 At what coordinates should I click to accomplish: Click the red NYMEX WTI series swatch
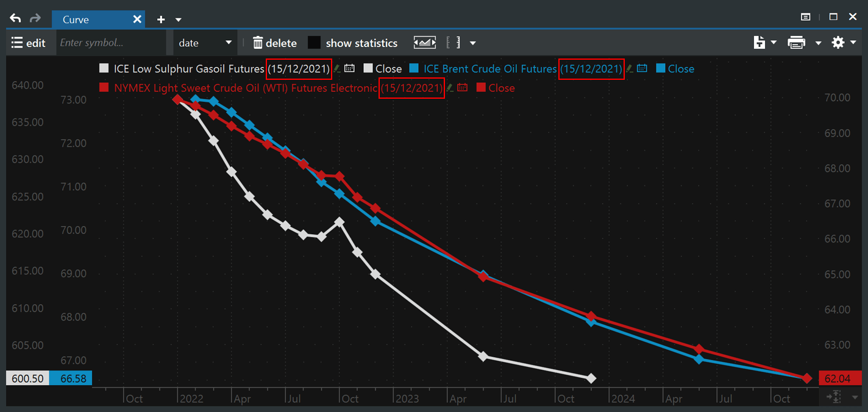pos(104,87)
